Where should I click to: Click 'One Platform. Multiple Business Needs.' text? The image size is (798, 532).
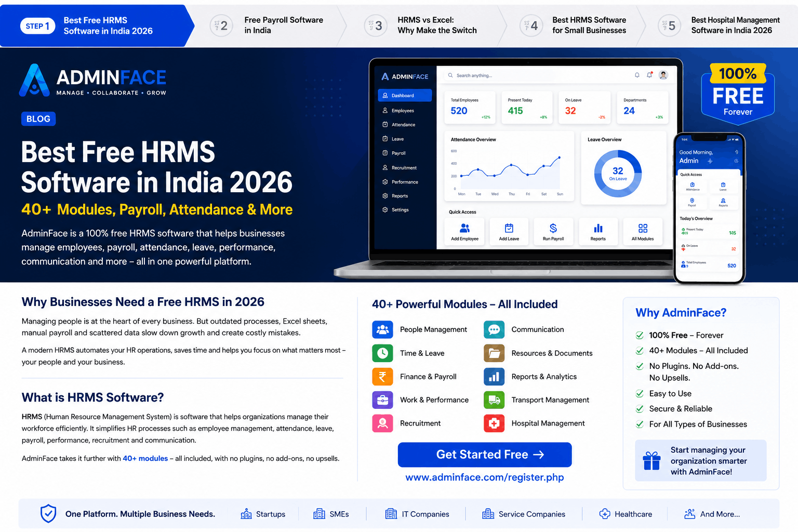[x=140, y=514]
